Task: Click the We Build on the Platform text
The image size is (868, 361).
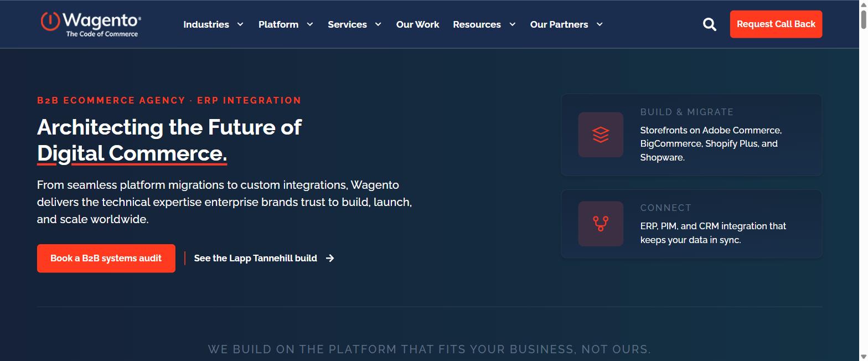Action: [430, 349]
